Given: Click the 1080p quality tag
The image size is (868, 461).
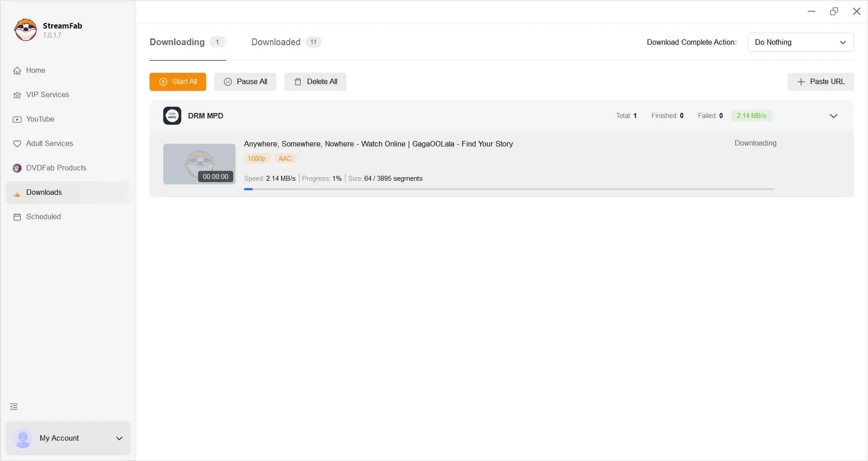Looking at the screenshot, I should click(257, 159).
